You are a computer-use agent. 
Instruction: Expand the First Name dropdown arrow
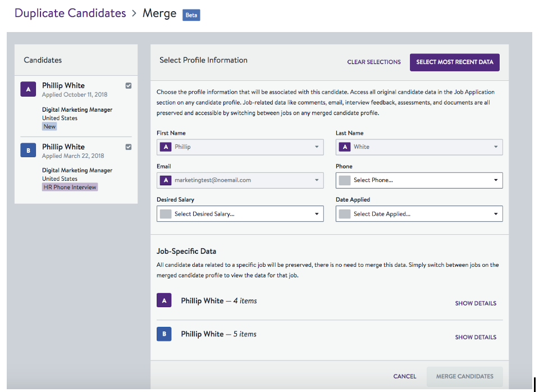(x=317, y=147)
